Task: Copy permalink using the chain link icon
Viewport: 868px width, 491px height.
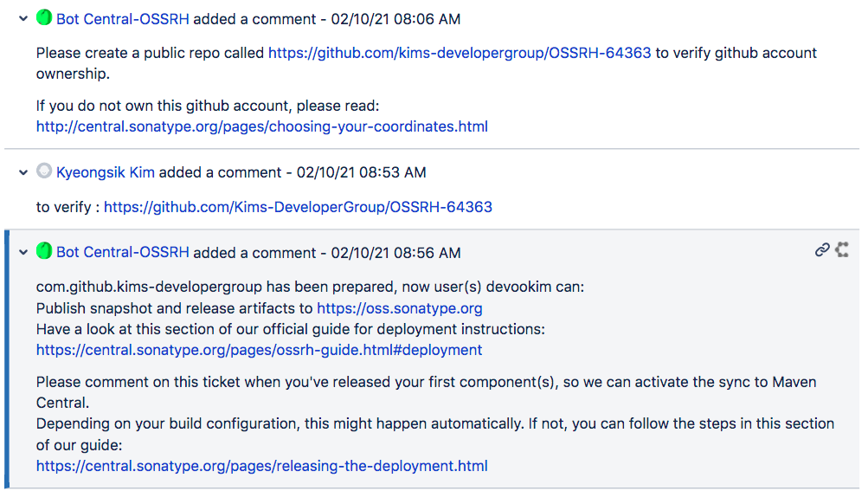Action: (x=822, y=250)
